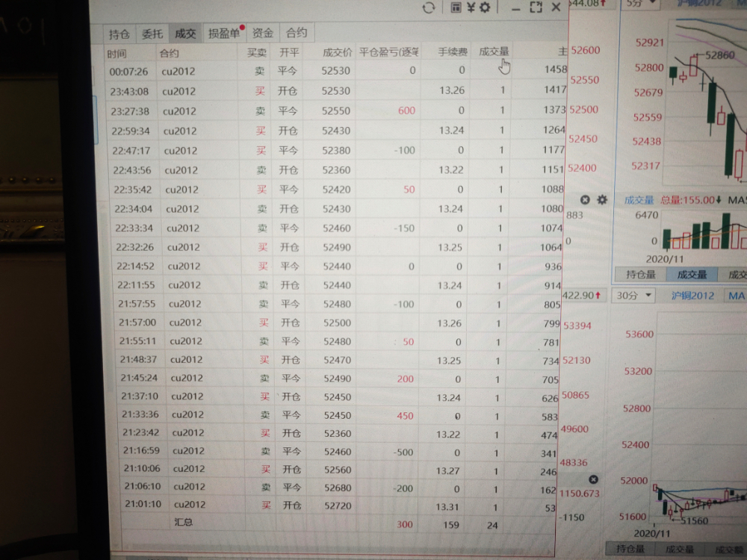The image size is (747, 560).
Task: Click profit 450 in the 21:33:36 row
Action: [405, 416]
